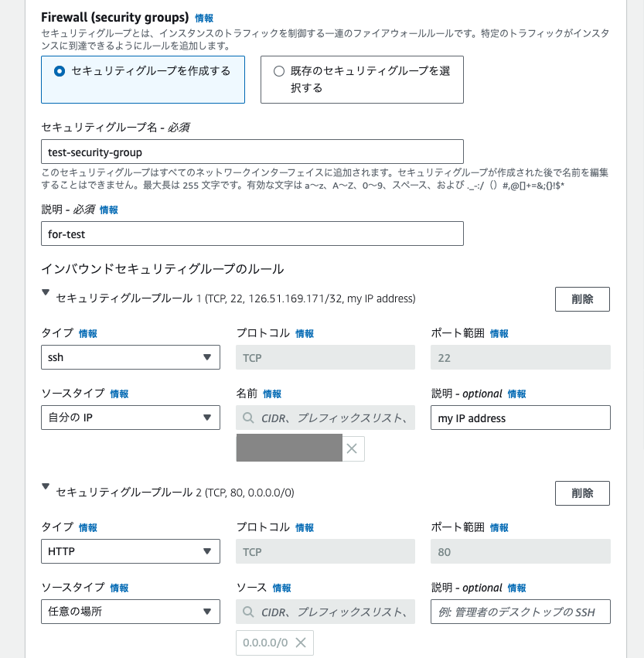
Task: Open the 自分の IP source type dropdown
Action: coord(130,417)
